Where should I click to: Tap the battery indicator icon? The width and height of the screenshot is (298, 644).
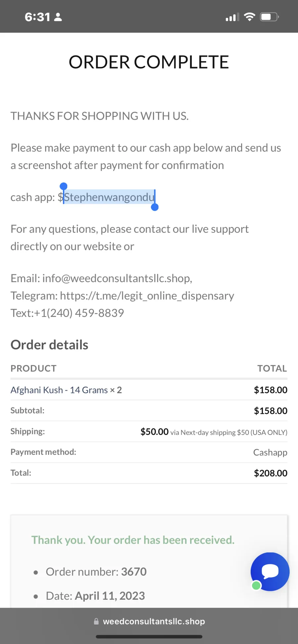point(270,17)
